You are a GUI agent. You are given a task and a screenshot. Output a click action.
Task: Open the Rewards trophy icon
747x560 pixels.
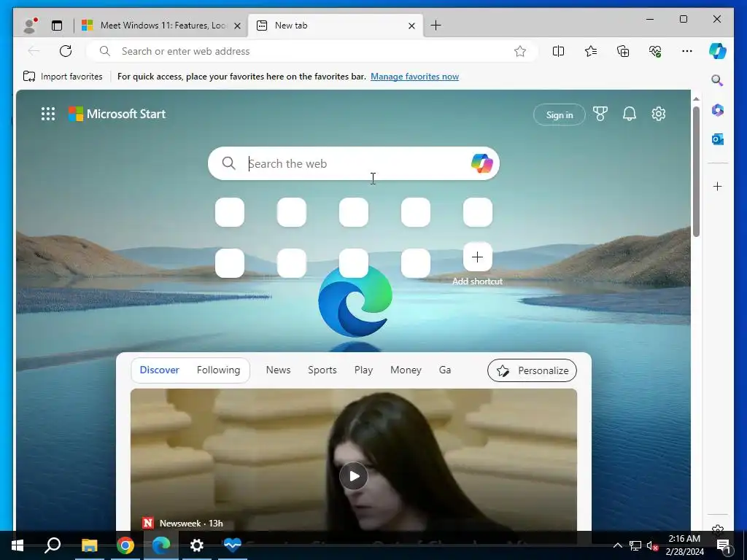[600, 114]
